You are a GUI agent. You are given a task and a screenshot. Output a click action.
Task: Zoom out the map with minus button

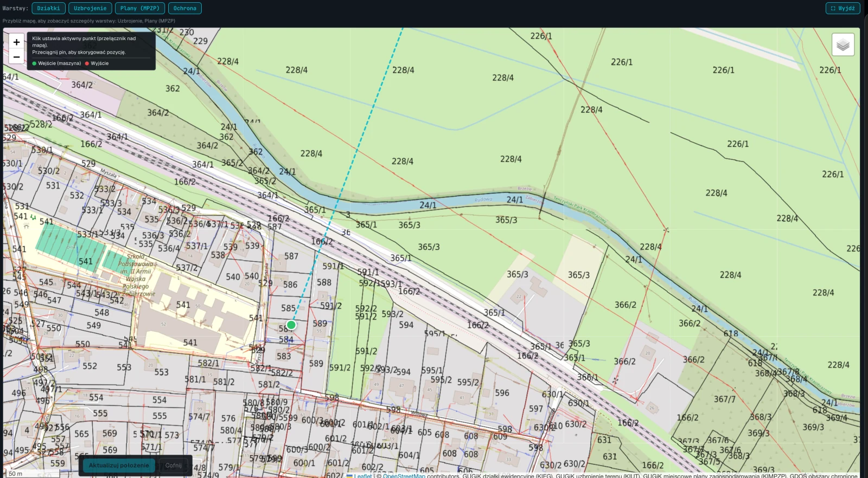(x=16, y=57)
